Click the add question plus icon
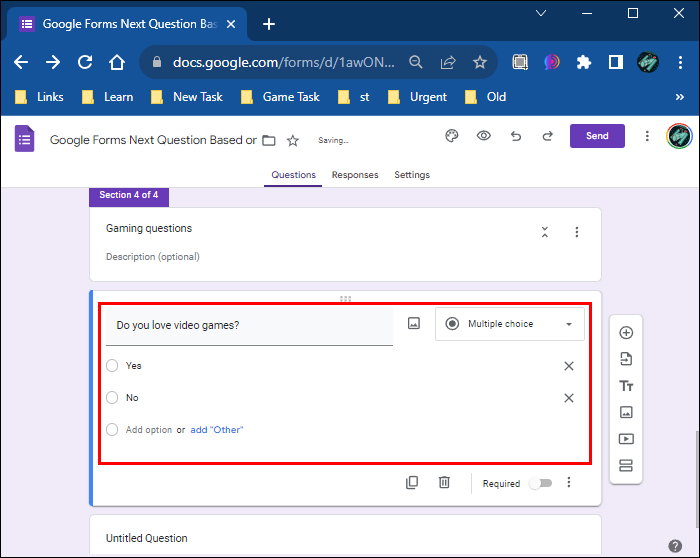This screenshot has height=558, width=700. point(626,333)
